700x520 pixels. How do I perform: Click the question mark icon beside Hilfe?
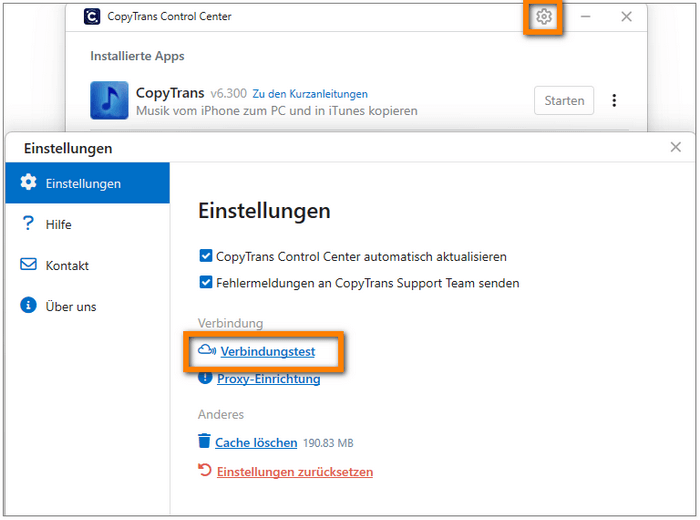(28, 223)
